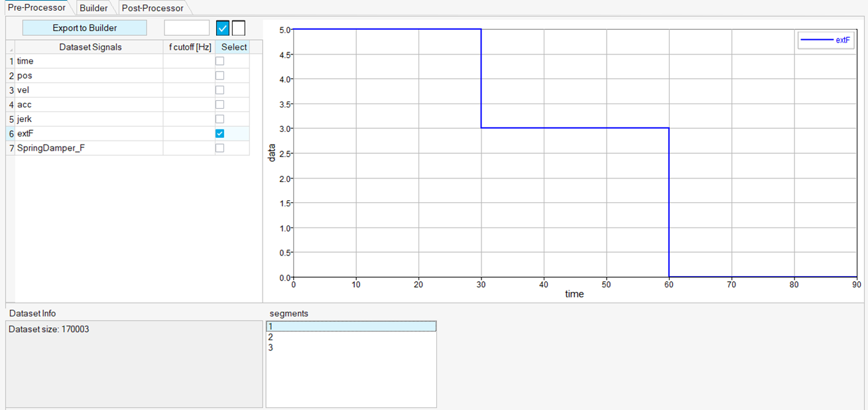Open the Post-Processor tab
The image size is (868, 410).
point(153,8)
